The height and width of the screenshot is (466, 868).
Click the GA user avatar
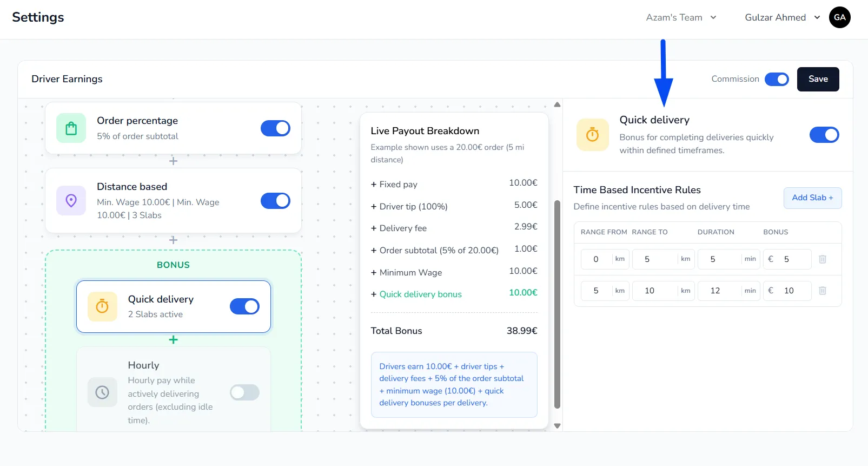(840, 17)
